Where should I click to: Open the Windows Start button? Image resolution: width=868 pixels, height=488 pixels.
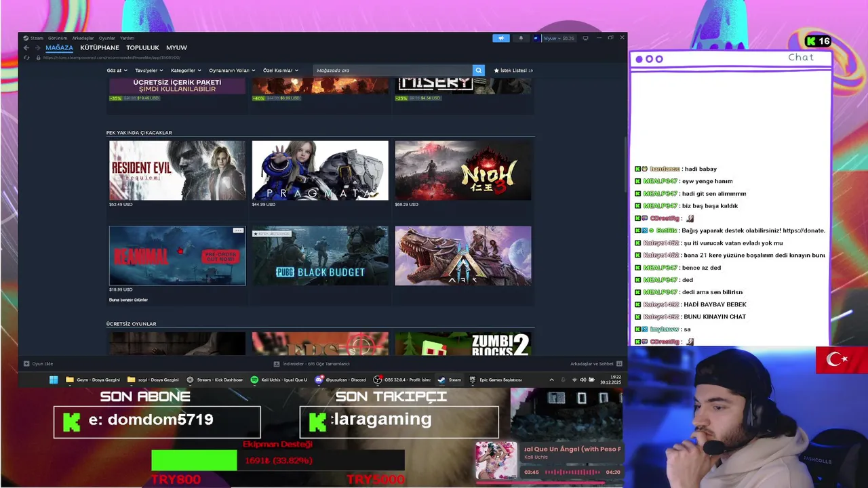pyautogui.click(x=54, y=380)
